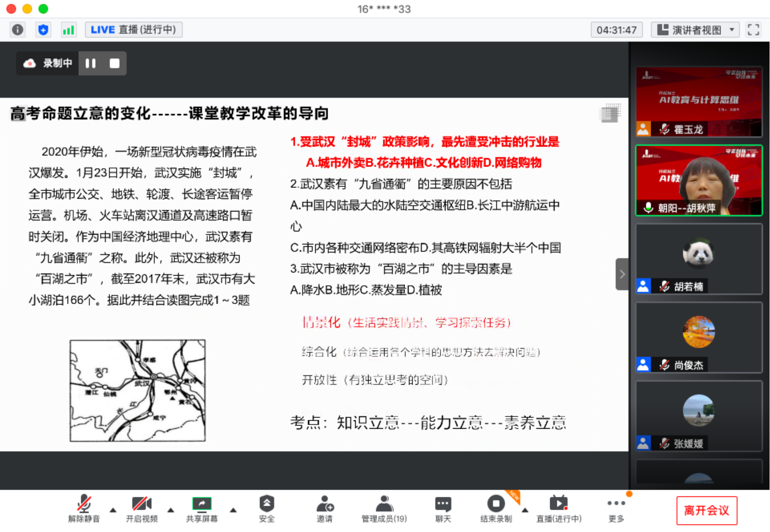Toggle 开启视频 camera on
770x532 pixels.
point(142,508)
